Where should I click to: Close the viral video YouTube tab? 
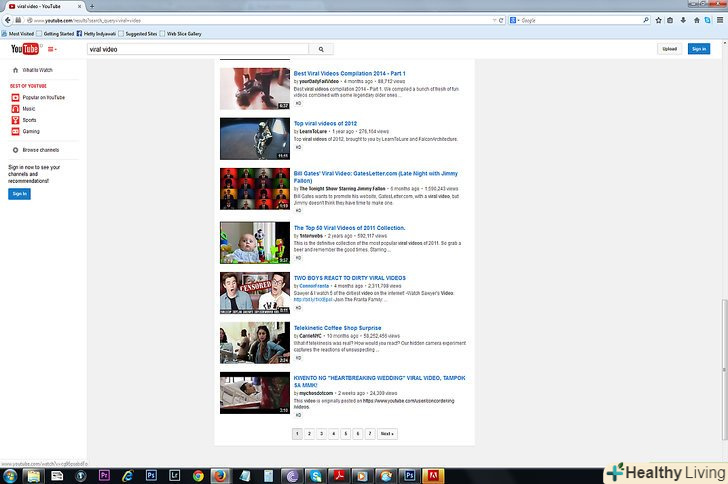[x=79, y=7]
